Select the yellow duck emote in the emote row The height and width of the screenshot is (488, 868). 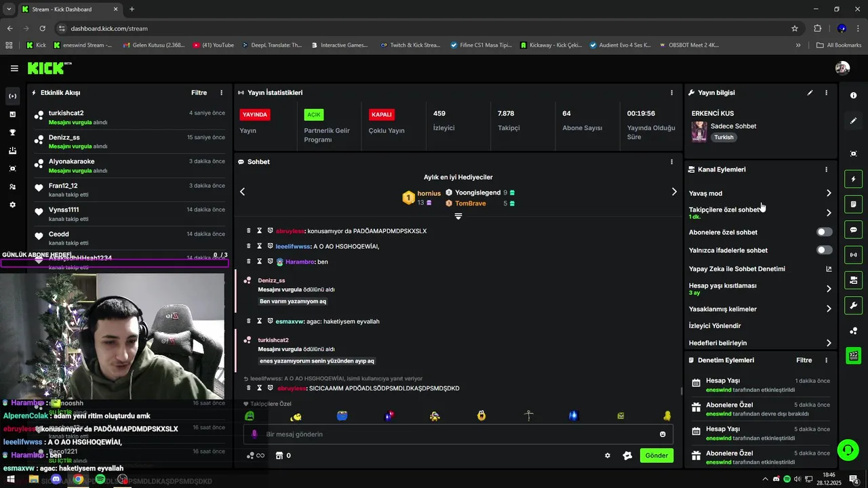pos(667,415)
